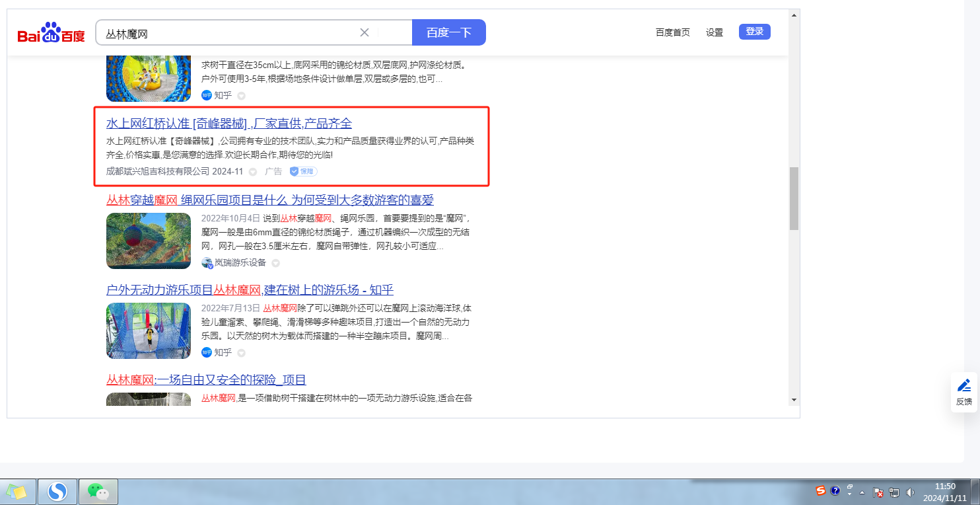The width and height of the screenshot is (980, 505).
Task: Click the 广告 label
Action: 273,171
